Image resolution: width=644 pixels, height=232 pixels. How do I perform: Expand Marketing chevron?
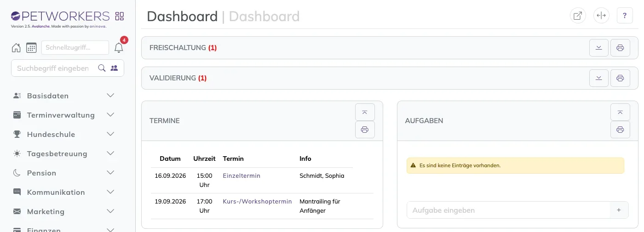(x=110, y=211)
